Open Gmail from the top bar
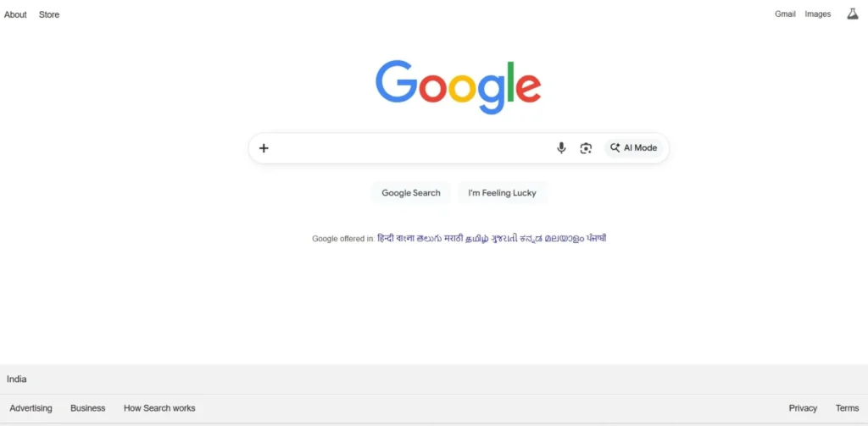This screenshot has width=868, height=426. click(785, 14)
